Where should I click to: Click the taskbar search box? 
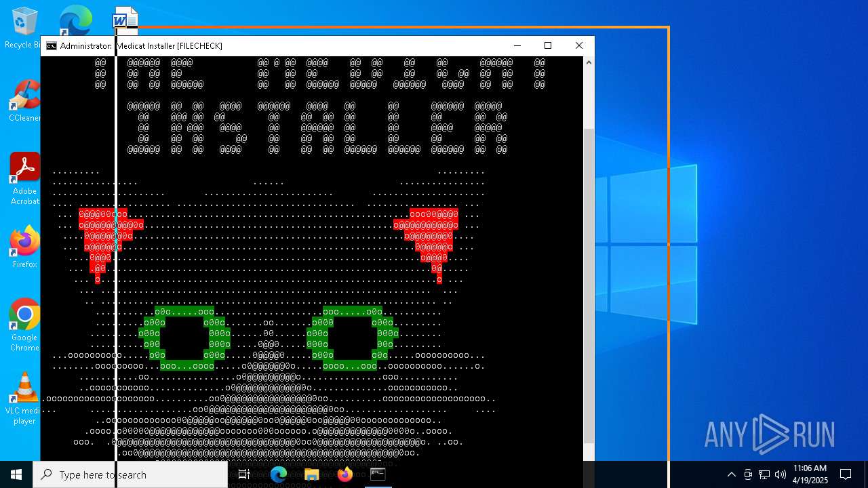[x=130, y=474]
